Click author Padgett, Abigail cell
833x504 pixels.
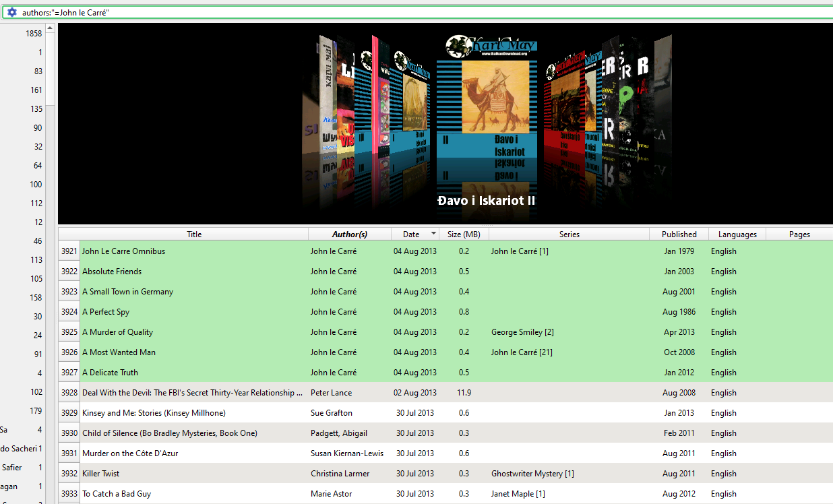pyautogui.click(x=339, y=433)
